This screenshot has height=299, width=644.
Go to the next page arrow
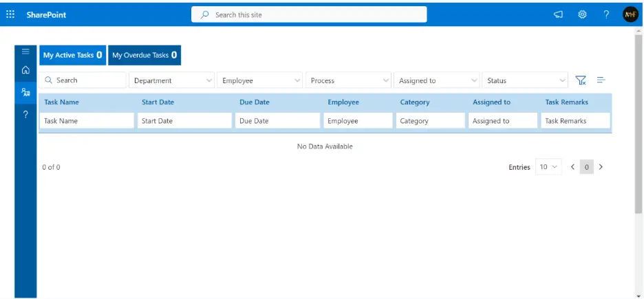coord(601,167)
